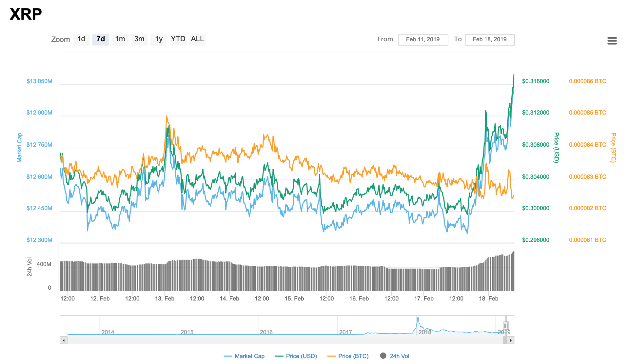Click the 16. Feb x-axis label
Viewport: 628px width, 364px height.
[x=359, y=299]
